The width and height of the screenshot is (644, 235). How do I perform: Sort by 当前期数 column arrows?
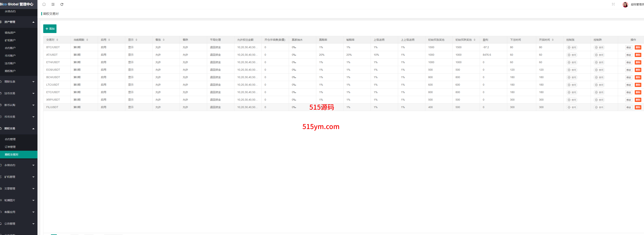pyautogui.click(x=87, y=40)
